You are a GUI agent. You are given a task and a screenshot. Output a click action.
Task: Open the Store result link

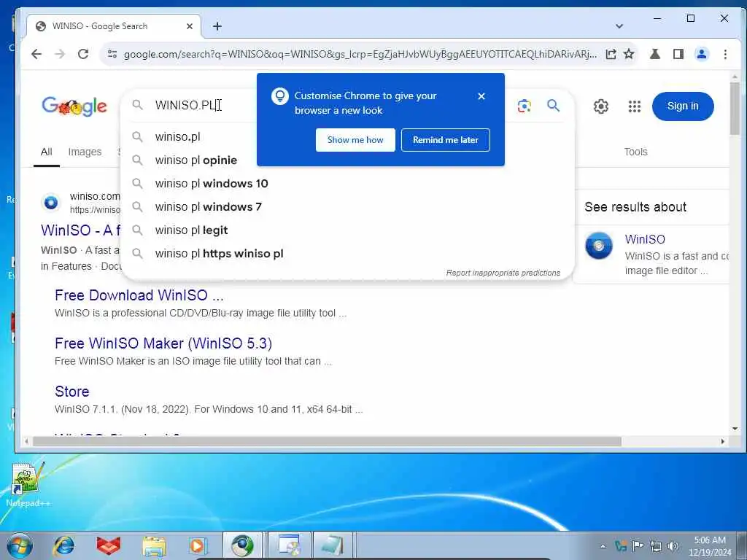click(72, 392)
